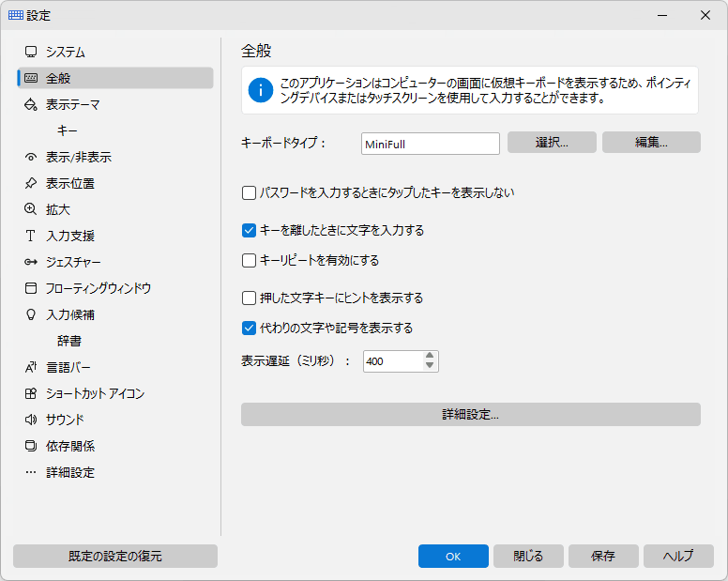
Task: Uncheck キーを離したときに文字を入力する
Action: click(249, 230)
